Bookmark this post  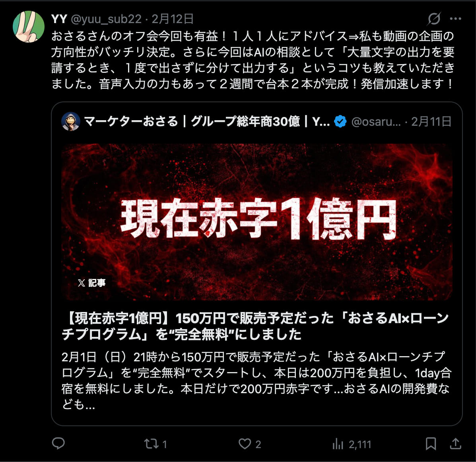[431, 444]
